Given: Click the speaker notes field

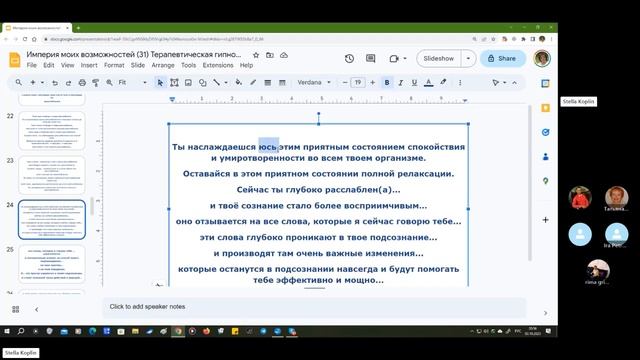Looking at the screenshot, I should click(314, 307).
